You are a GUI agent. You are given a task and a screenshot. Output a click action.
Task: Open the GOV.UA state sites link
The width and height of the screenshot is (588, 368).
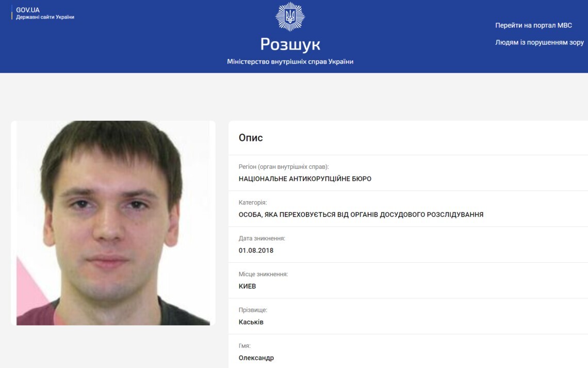pyautogui.click(x=28, y=10)
